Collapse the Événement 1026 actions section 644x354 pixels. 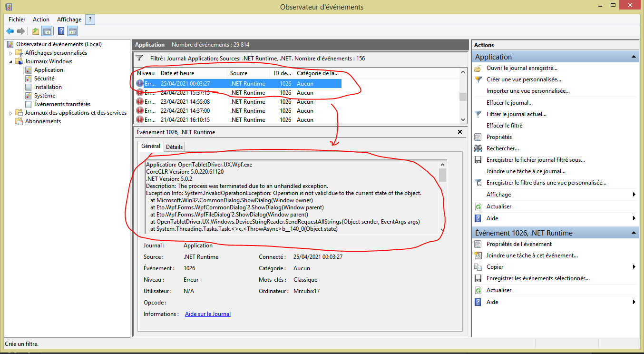point(634,233)
